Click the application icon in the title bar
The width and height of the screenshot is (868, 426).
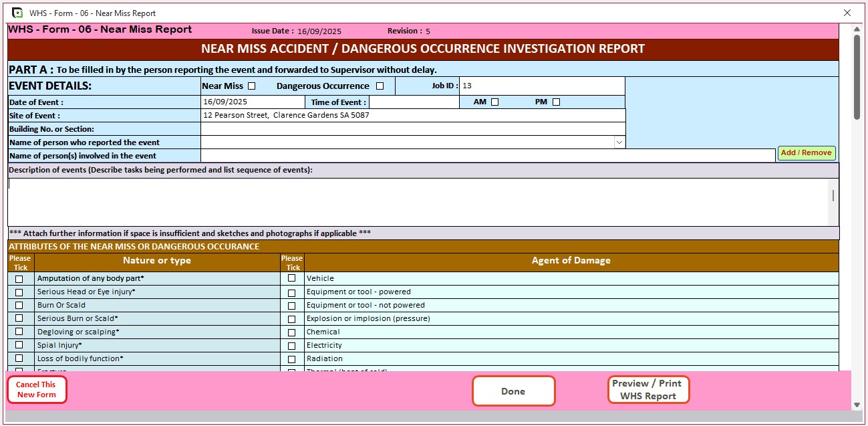(x=17, y=12)
